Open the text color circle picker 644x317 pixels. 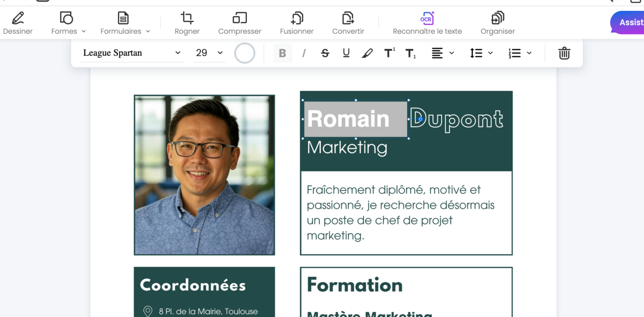point(245,53)
